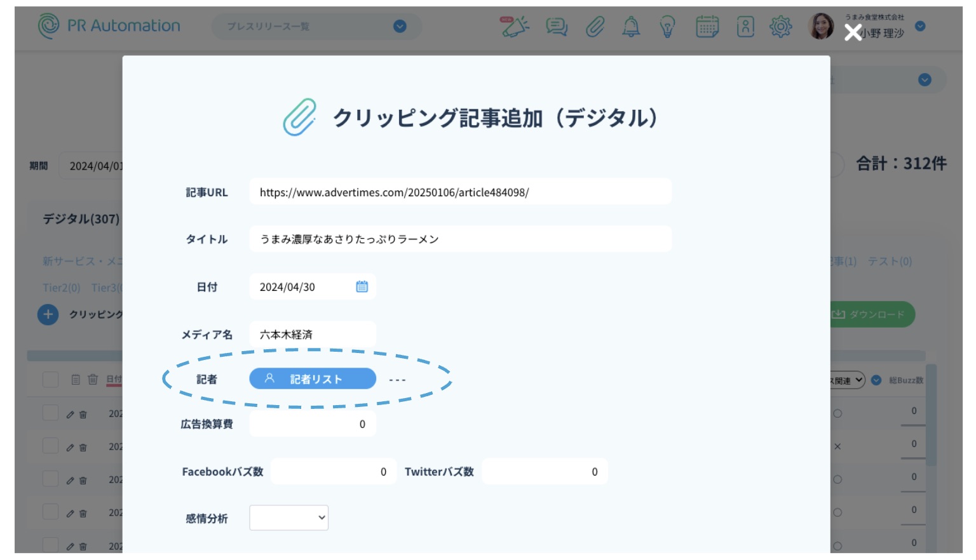Screen dimensions: 976x560
Task: Close the dialog with the X button
Action: pos(852,32)
